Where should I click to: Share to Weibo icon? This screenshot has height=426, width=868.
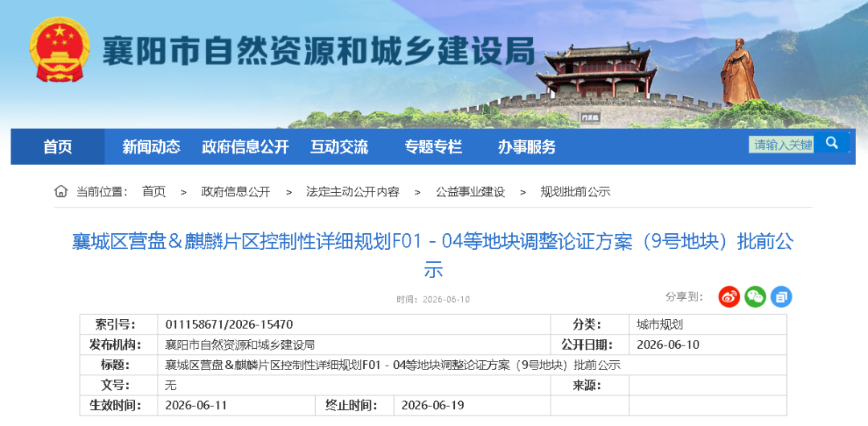[729, 297]
